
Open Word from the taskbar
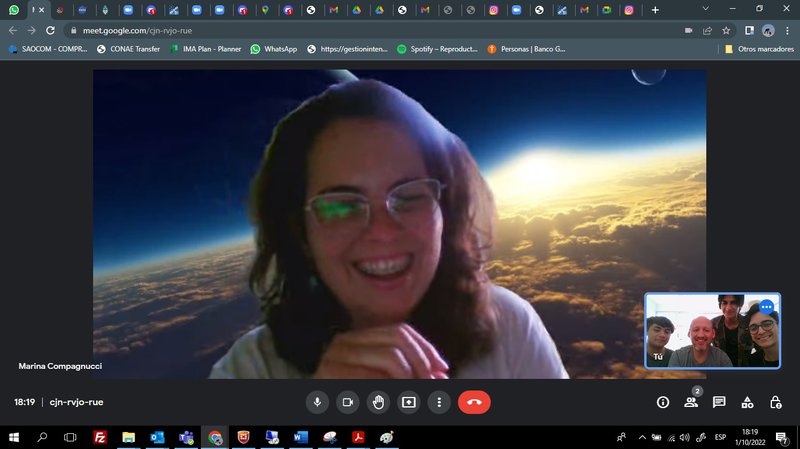(x=301, y=437)
